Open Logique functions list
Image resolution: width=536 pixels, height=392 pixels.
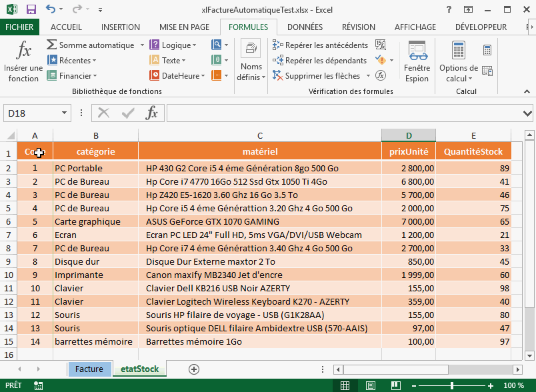173,45
